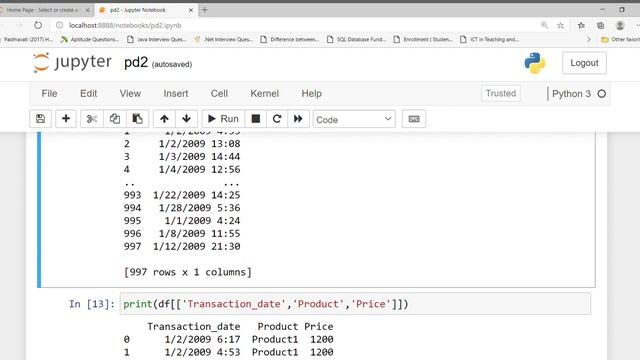Expand bookmarks overflow chevron

coord(589,40)
